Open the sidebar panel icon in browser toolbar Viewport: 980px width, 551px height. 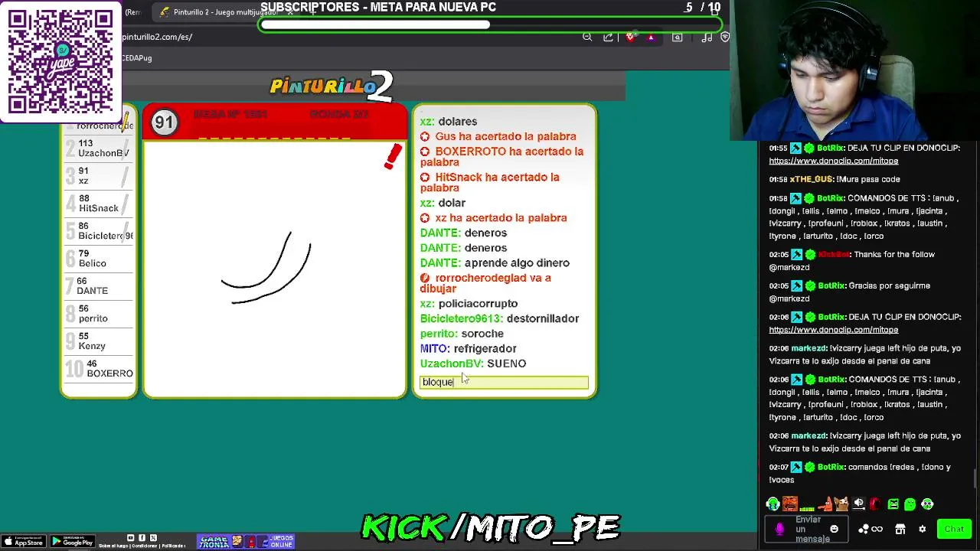677,37
